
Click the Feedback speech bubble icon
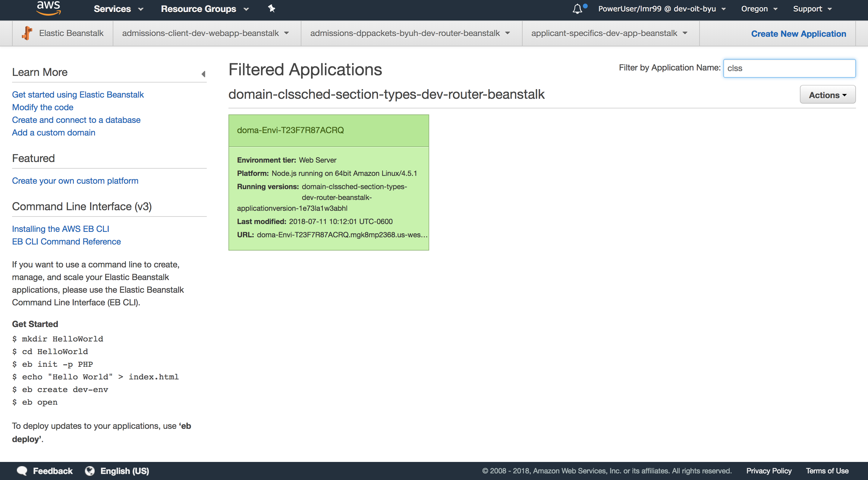tap(22, 471)
